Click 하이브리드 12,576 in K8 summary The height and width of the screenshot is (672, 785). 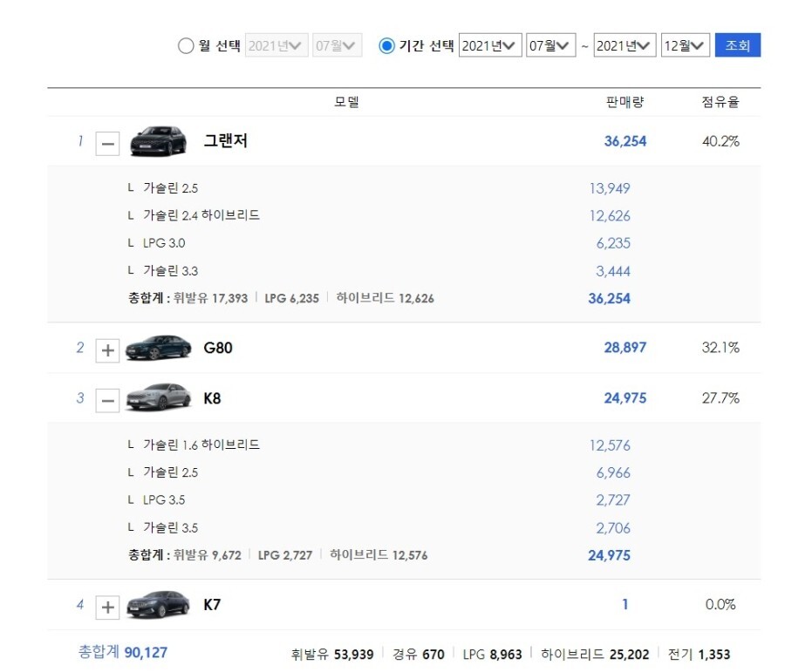click(x=379, y=555)
